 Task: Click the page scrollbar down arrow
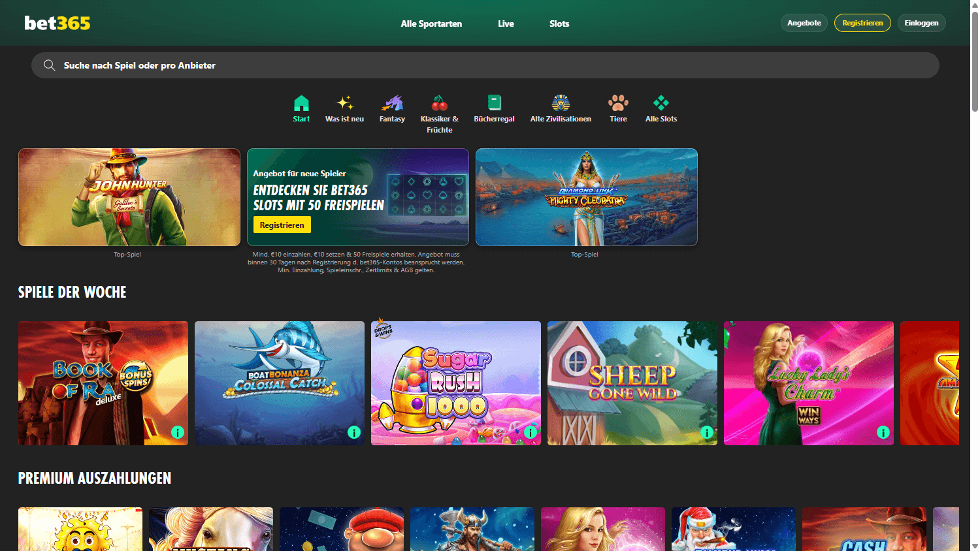pyautogui.click(x=975, y=546)
